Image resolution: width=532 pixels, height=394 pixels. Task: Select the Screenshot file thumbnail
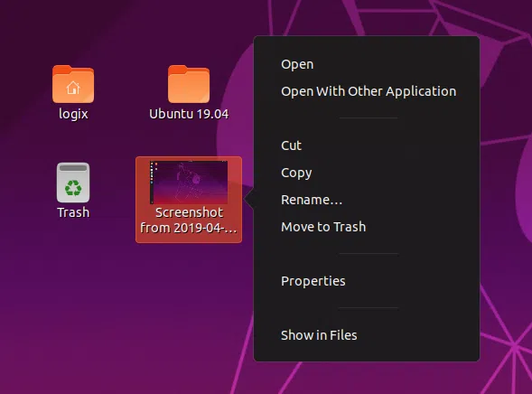point(189,183)
